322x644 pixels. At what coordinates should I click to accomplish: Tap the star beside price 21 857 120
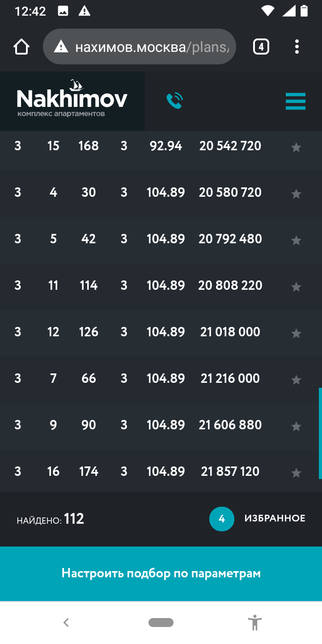(296, 473)
